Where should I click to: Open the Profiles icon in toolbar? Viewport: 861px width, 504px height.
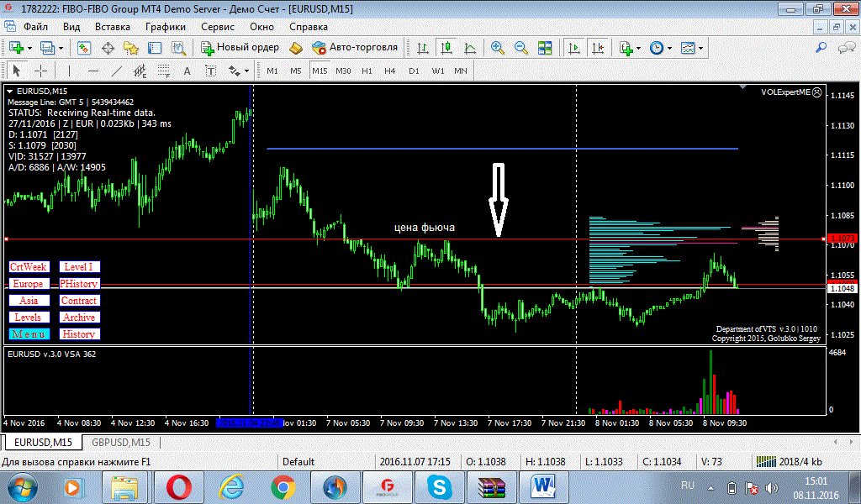[x=47, y=48]
